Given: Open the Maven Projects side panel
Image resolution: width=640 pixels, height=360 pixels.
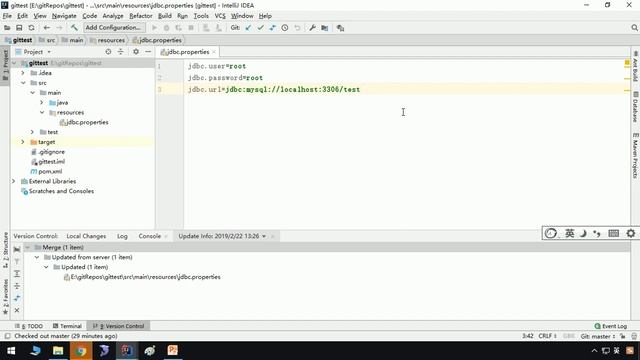Looking at the screenshot, I should tap(636, 156).
